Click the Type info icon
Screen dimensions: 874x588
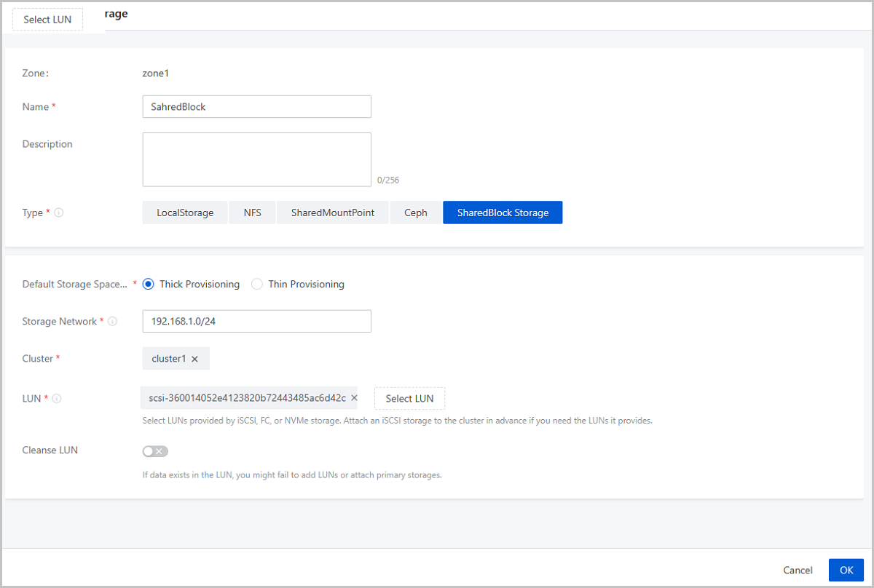tap(59, 213)
